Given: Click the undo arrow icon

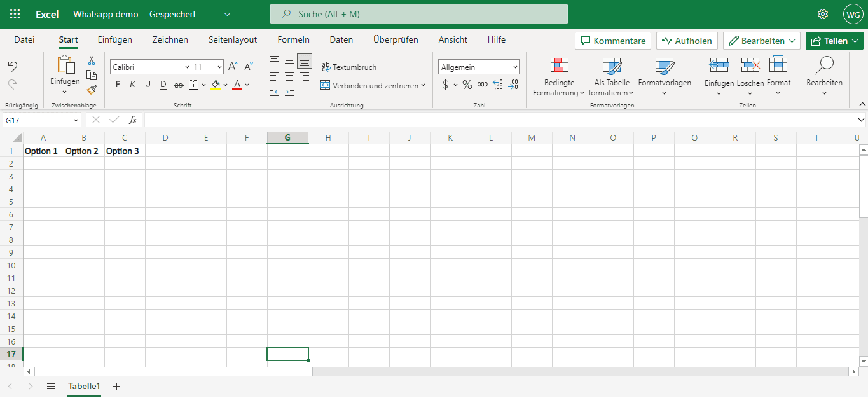Looking at the screenshot, I should pos(13,67).
